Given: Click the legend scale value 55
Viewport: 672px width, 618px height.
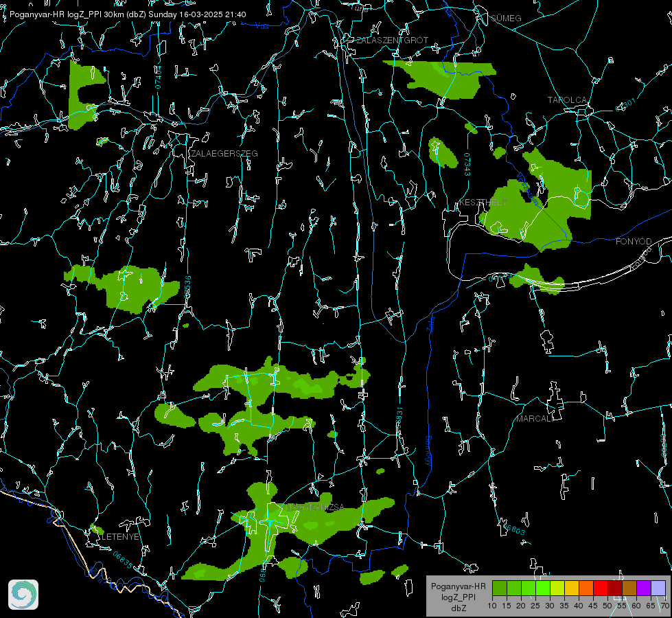Looking at the screenshot, I should tap(622, 606).
